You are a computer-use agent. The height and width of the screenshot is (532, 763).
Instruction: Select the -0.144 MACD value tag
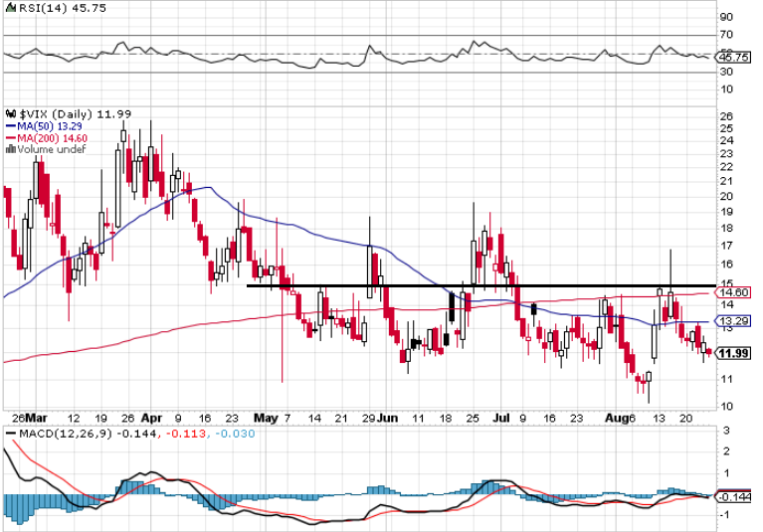click(x=734, y=495)
